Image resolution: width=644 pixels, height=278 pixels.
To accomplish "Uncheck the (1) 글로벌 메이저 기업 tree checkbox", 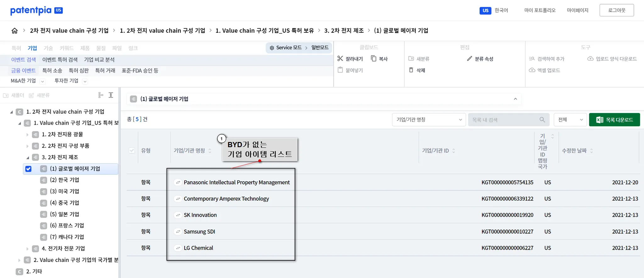I will pyautogui.click(x=28, y=169).
